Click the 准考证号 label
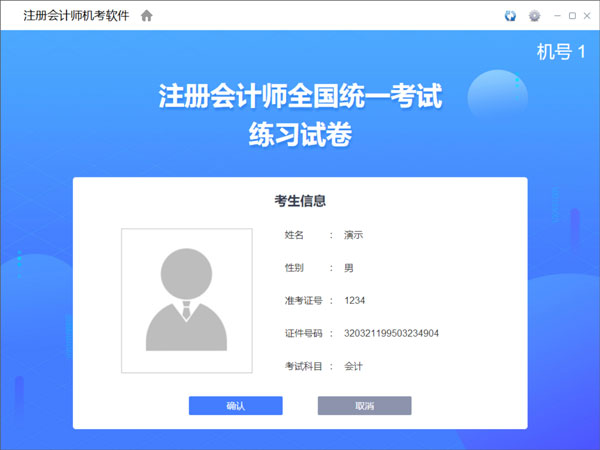 [x=303, y=300]
